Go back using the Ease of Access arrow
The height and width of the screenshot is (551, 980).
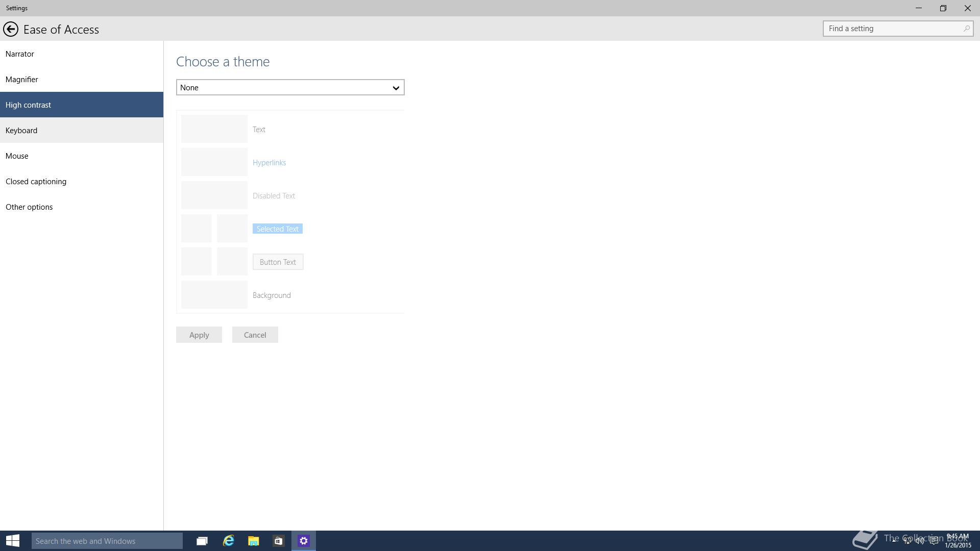pos(10,29)
